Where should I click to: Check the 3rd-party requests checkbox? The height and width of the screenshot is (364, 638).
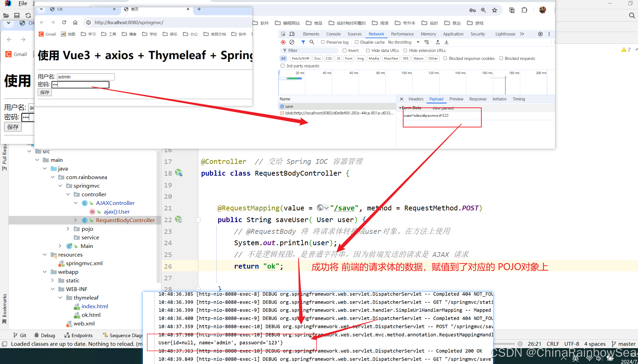(x=282, y=66)
